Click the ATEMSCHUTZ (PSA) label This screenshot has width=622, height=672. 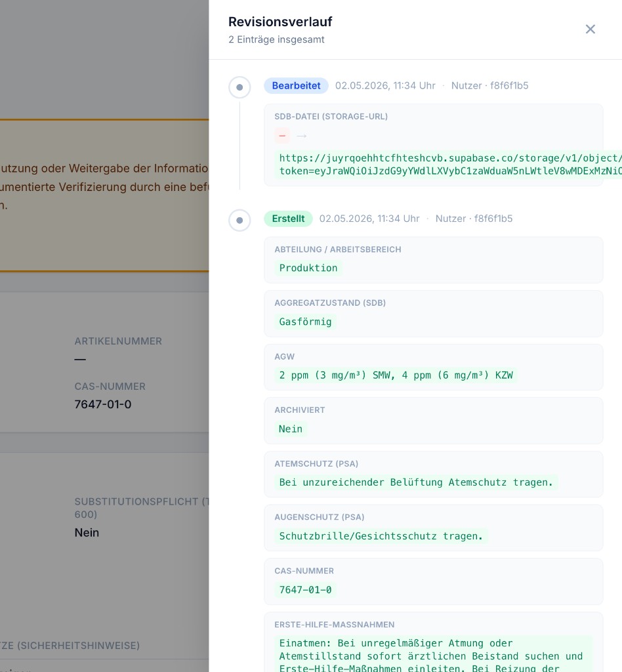(316, 464)
